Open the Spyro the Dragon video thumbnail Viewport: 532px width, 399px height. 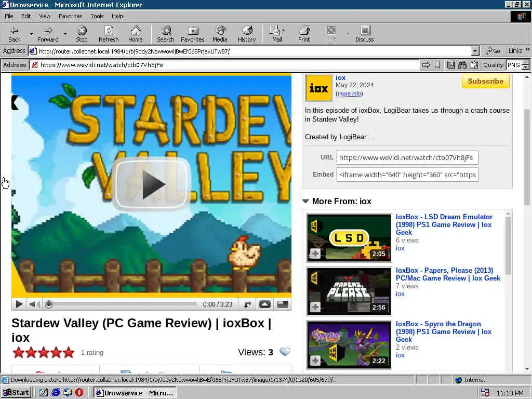coord(349,345)
